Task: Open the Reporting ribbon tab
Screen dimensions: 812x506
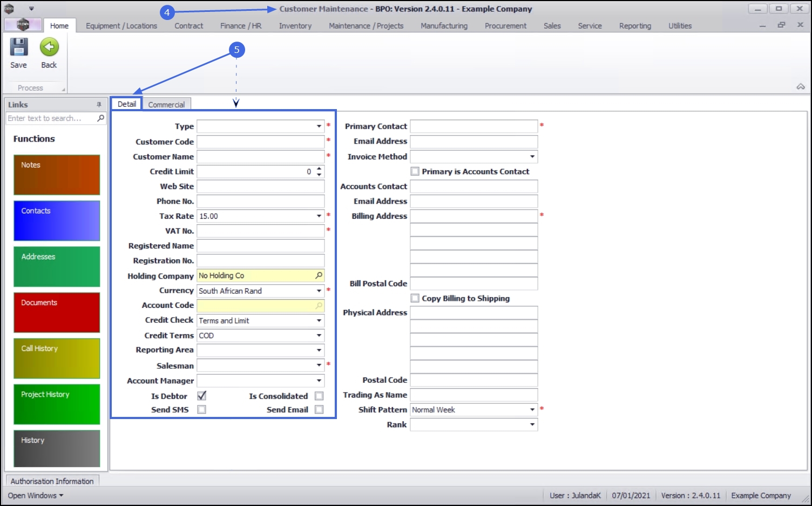Action: pyautogui.click(x=635, y=25)
